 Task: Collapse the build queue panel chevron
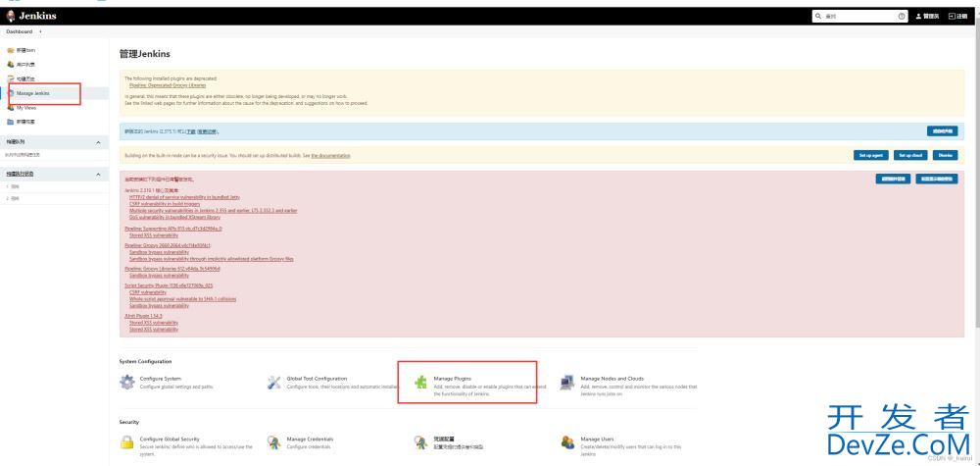coord(98,142)
